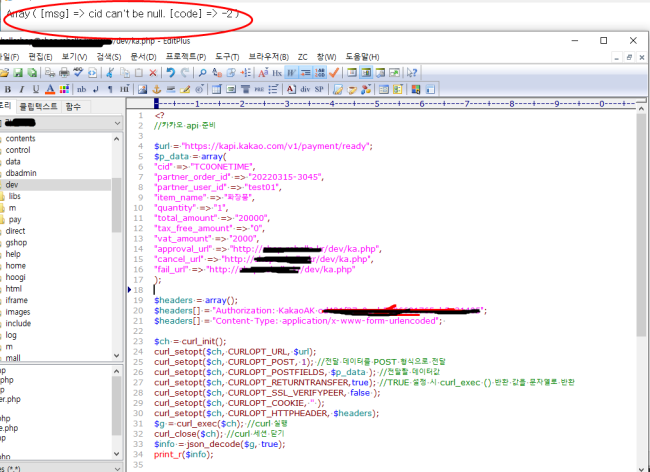Viewport: 650px width, 472px height.
Task: Apply Underline HTML tag button
Action: pyautogui.click(x=36, y=89)
